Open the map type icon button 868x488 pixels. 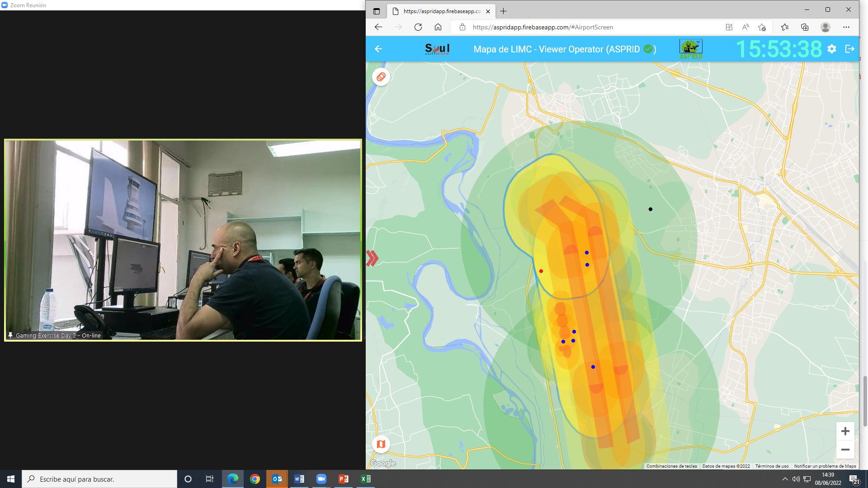click(381, 444)
